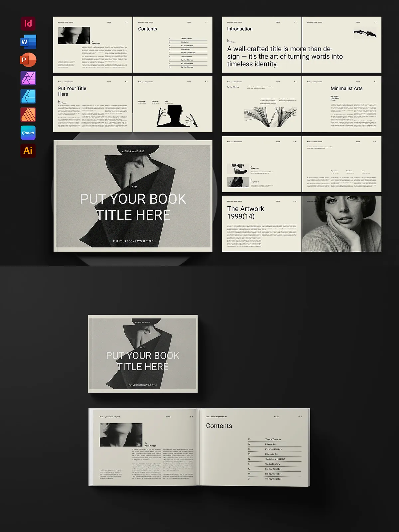Select the Introduction page thumbnail

(262, 45)
